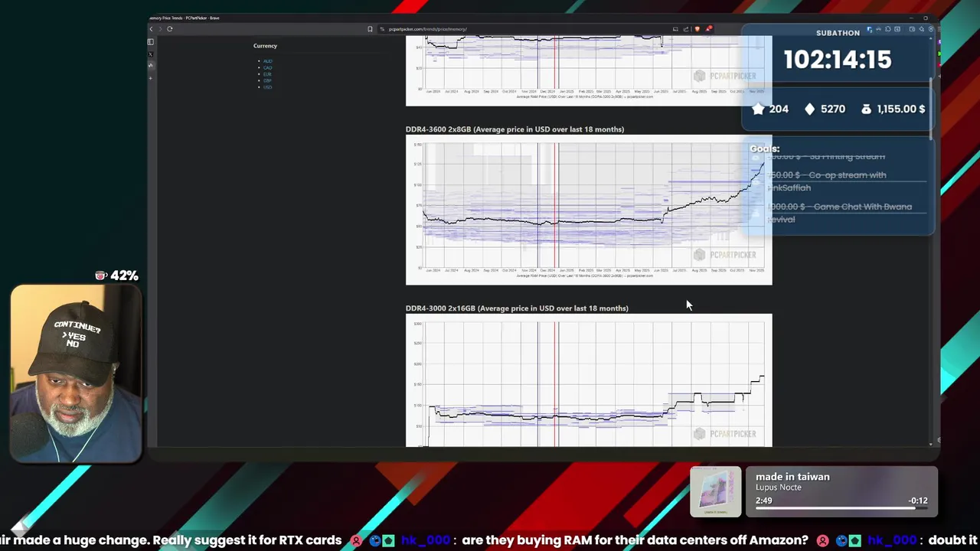Viewport: 980px width, 551px height.
Task: Select CAD currency link
Action: tap(267, 67)
